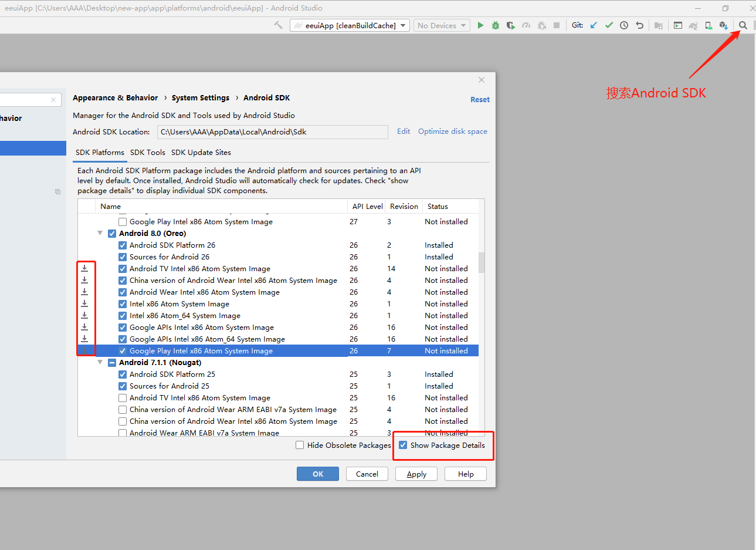
Task: Uncheck Android SDK Platform 26
Action: [123, 245]
